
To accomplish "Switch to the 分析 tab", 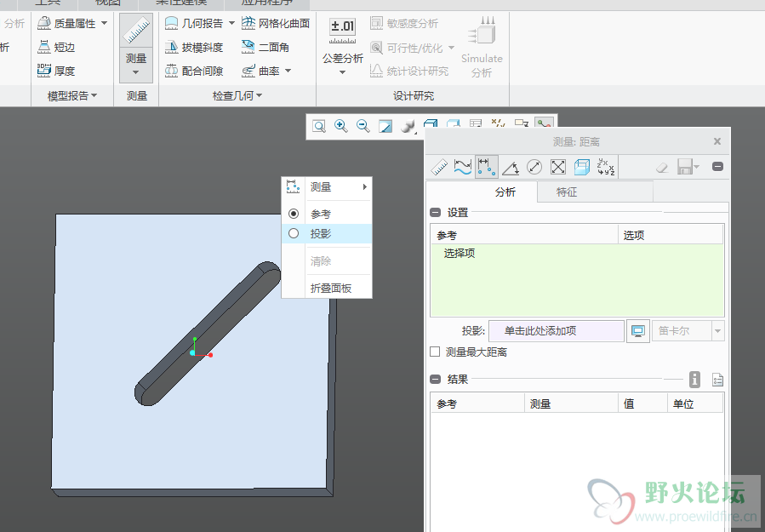I will click(482, 192).
